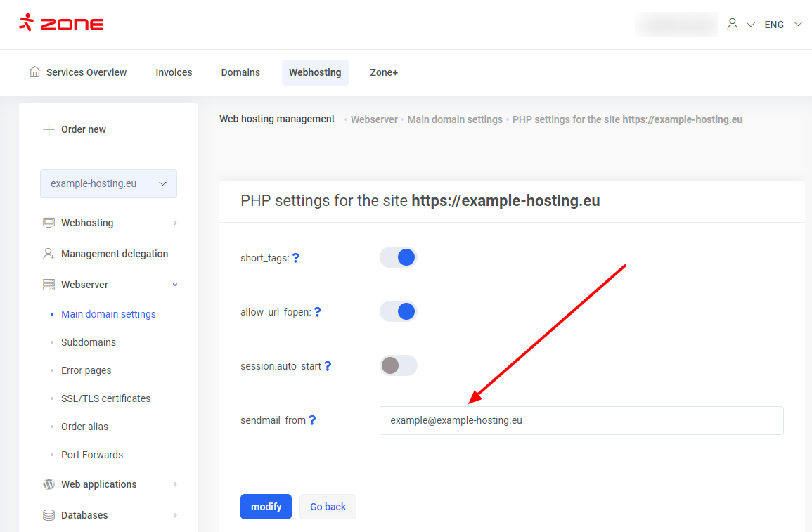Click the plus icon for Order new
This screenshot has width=812, height=532.
coord(49,129)
